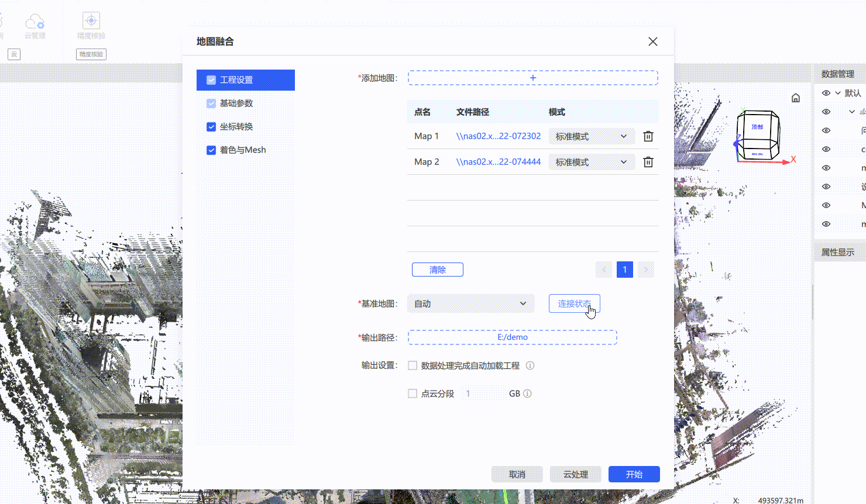This screenshot has height=504, width=866.
Task: Toggle the 坐标转换 checkbox
Action: click(211, 127)
